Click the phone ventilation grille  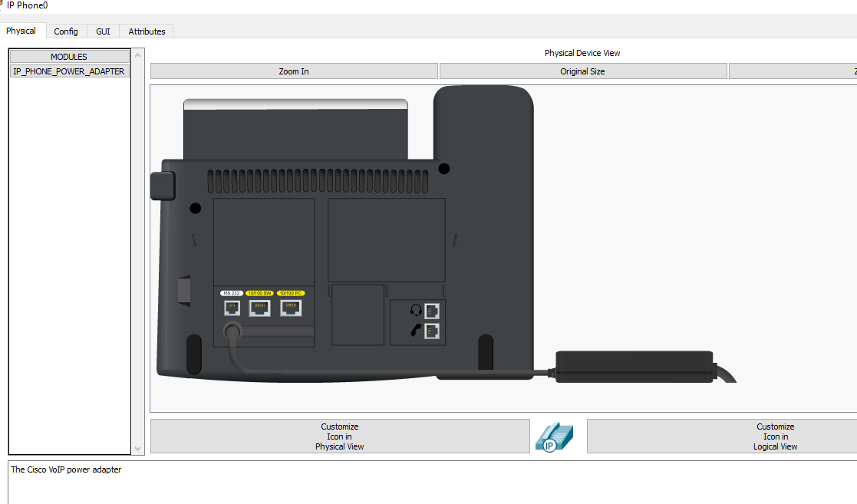click(x=318, y=181)
